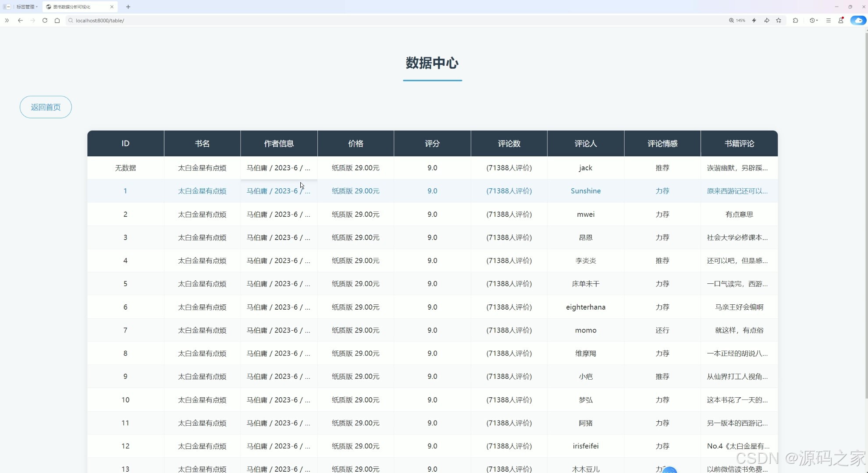The width and height of the screenshot is (868, 473).
Task: Open the share/forward page icon
Action: [767, 20]
